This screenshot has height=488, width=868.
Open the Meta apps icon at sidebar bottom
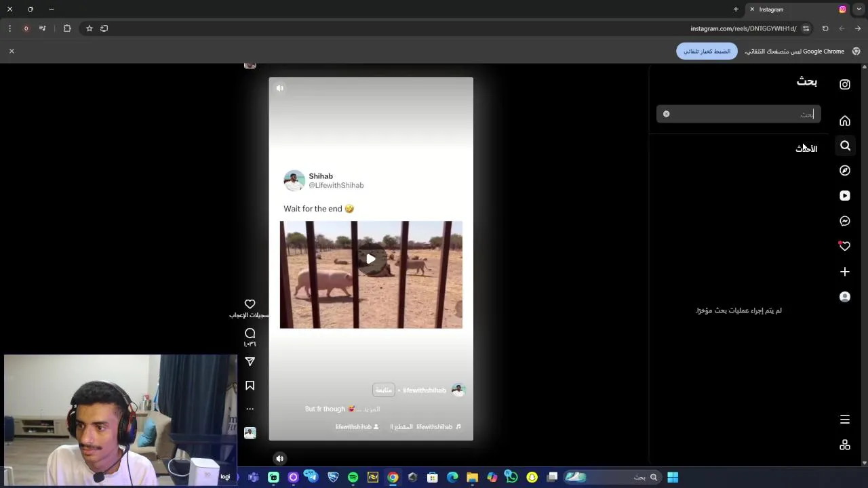(x=845, y=445)
